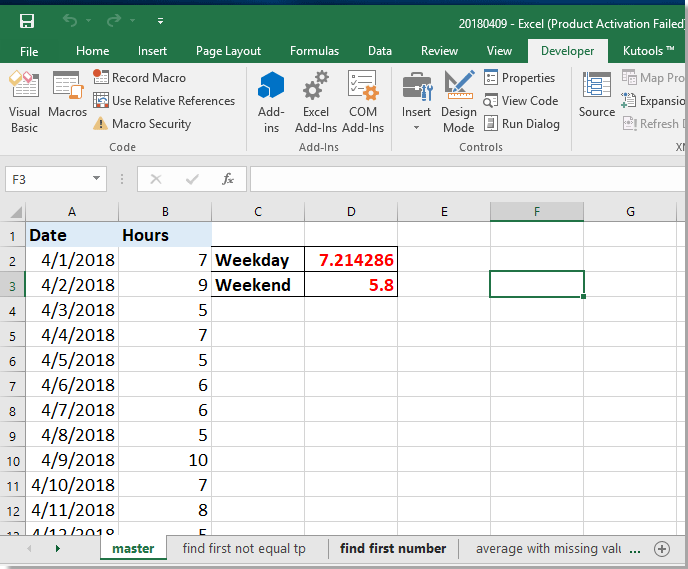Open Excel Add-Ins manager
The image size is (688, 569).
click(x=316, y=100)
